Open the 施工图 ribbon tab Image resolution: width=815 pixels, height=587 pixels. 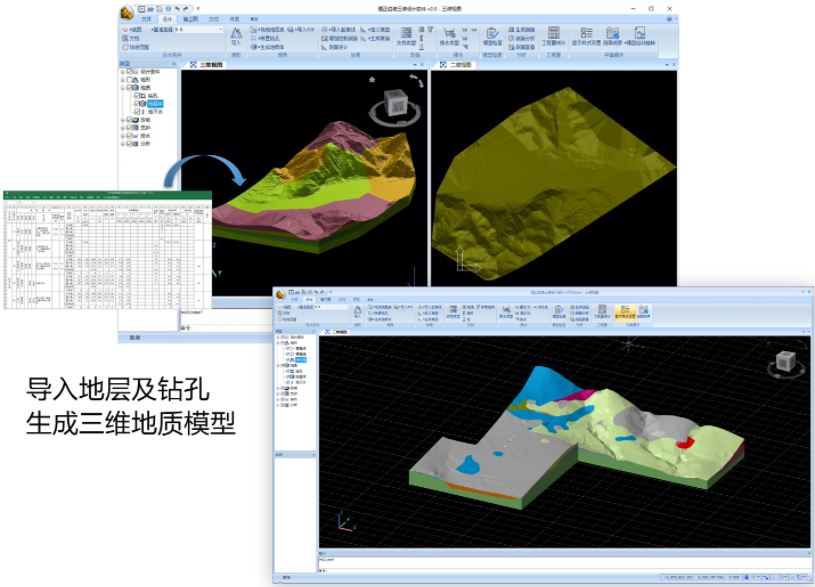[189, 19]
